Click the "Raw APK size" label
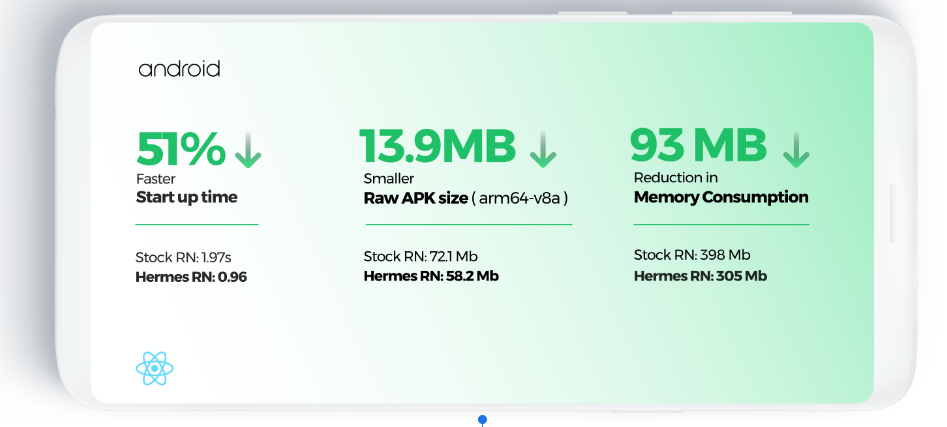Viewport: 947px width, 427px height. (415, 198)
